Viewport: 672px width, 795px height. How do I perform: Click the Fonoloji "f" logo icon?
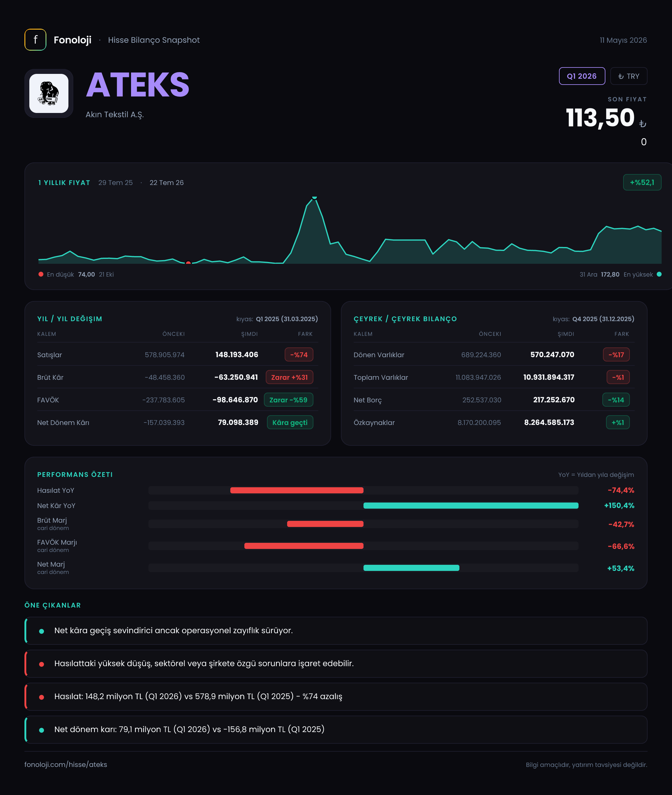35,40
